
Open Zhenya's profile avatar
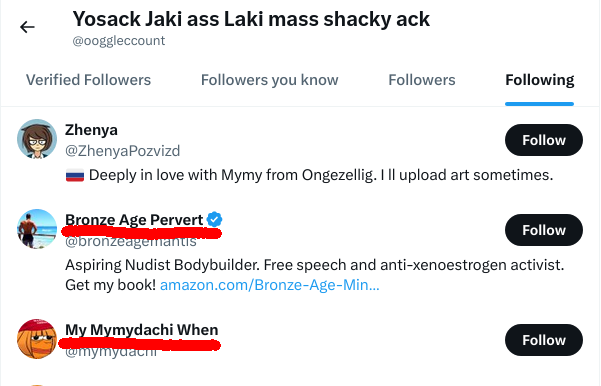pos(37,139)
